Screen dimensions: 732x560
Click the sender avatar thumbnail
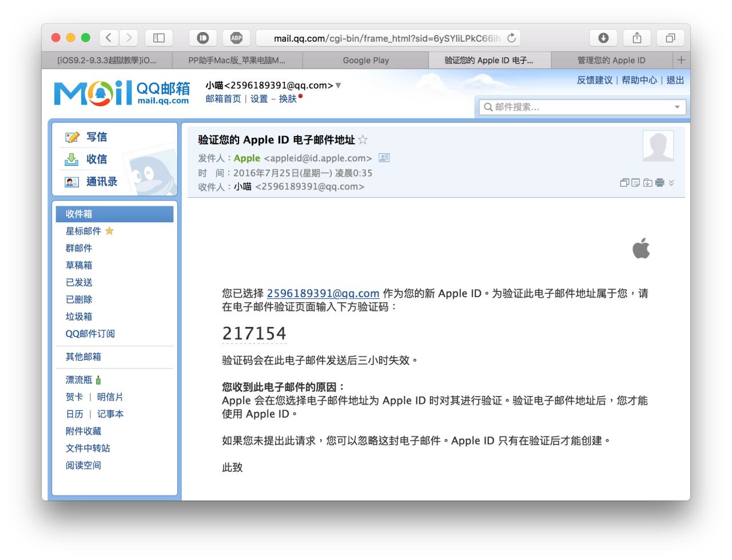pos(658,146)
